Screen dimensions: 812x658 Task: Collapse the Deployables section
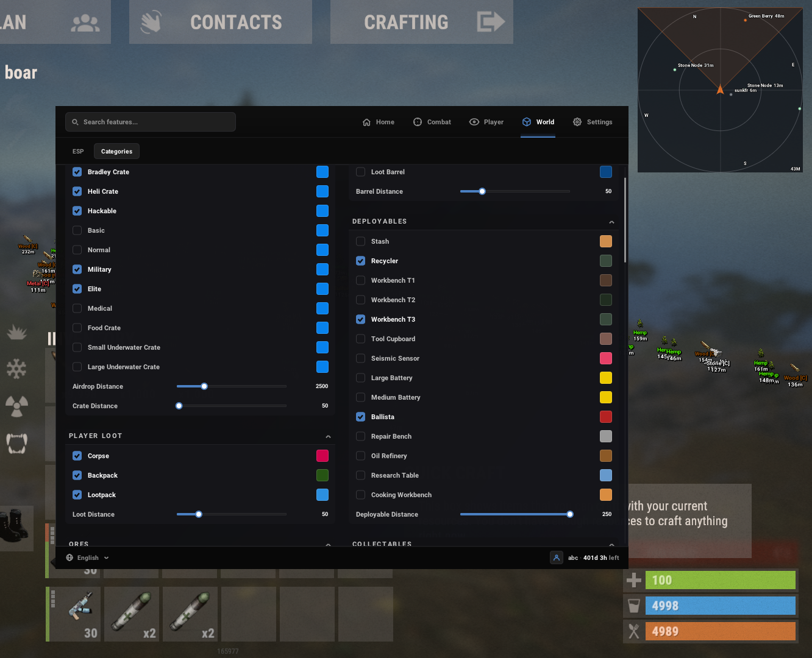(x=611, y=222)
